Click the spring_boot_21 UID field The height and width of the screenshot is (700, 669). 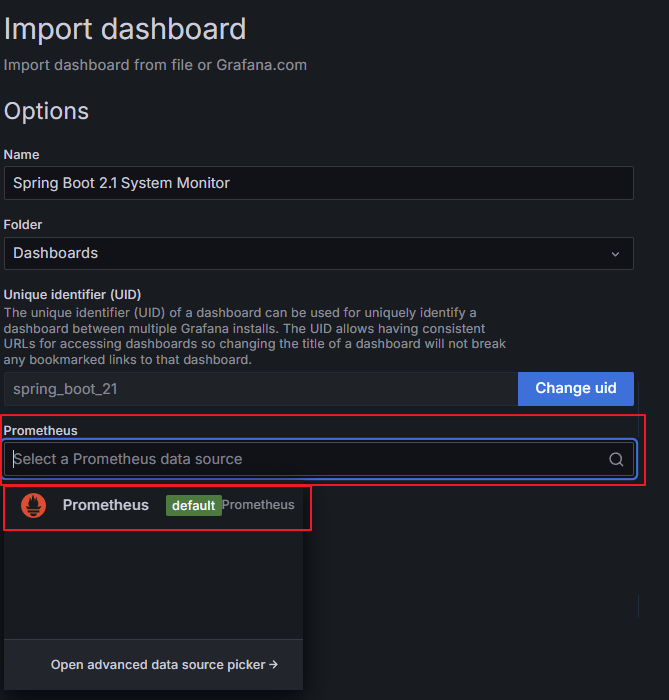(x=261, y=389)
